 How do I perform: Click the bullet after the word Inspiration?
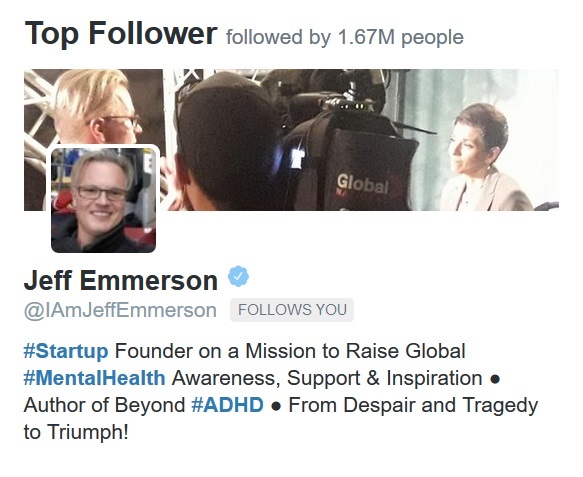[495, 379]
